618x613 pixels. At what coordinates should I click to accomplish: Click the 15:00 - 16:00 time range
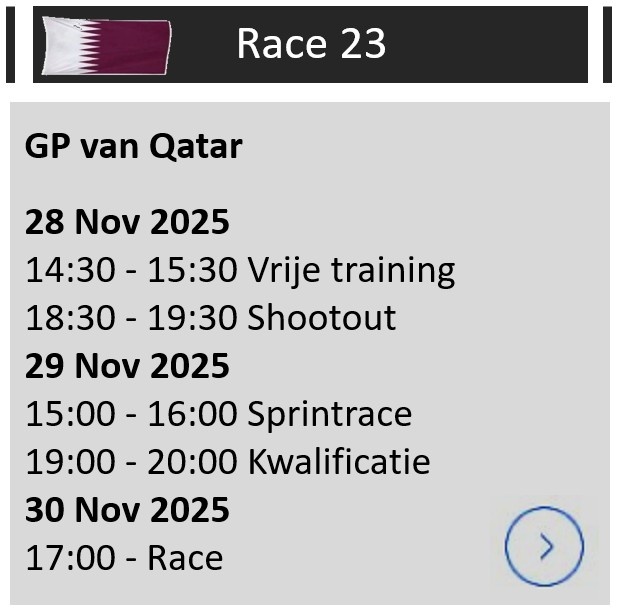point(130,413)
